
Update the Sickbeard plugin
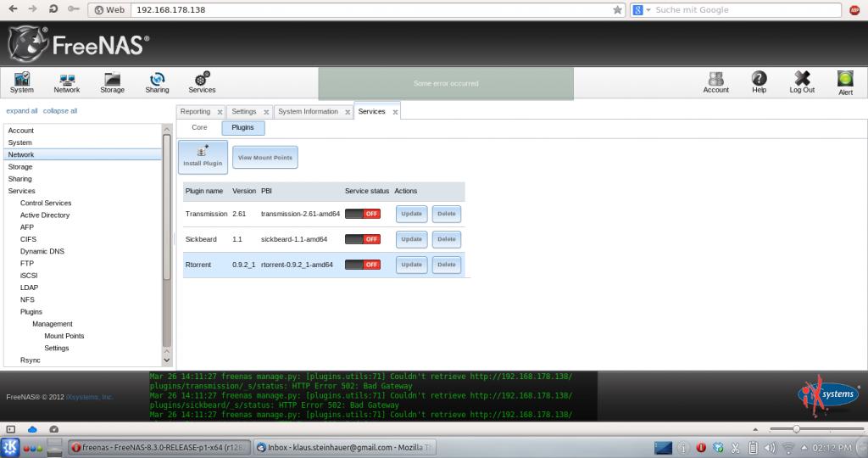[411, 239]
